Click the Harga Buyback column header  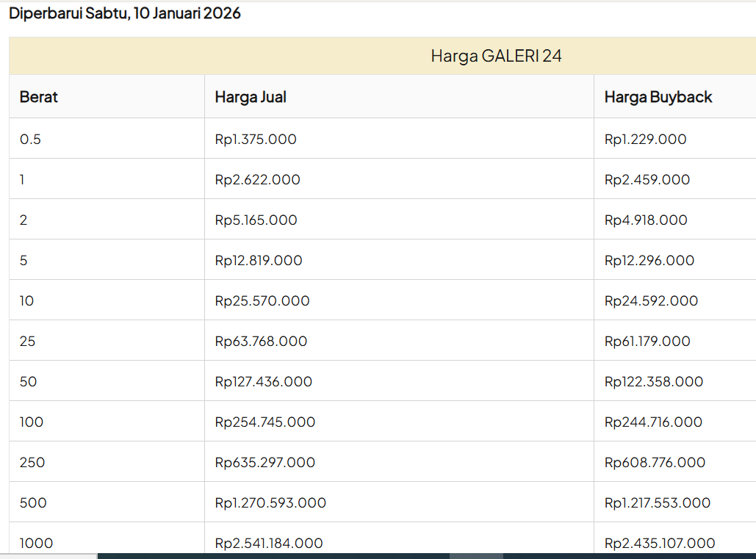pos(658,97)
